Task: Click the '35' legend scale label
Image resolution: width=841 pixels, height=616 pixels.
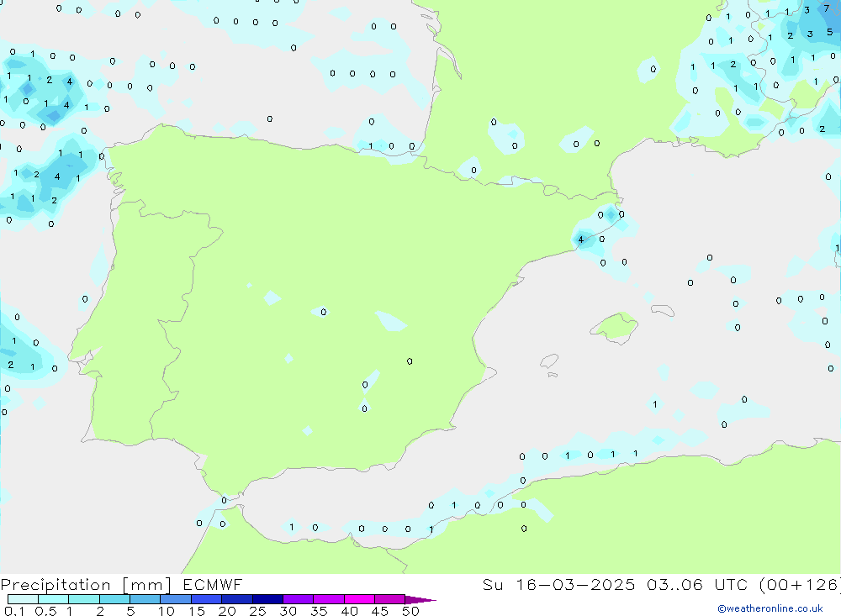Action: click(319, 611)
